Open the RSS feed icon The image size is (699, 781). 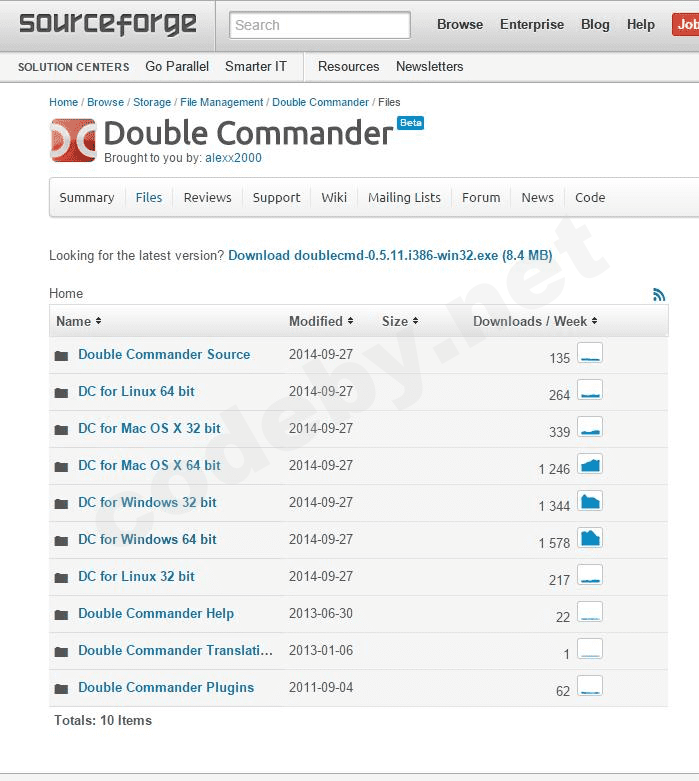pyautogui.click(x=659, y=294)
